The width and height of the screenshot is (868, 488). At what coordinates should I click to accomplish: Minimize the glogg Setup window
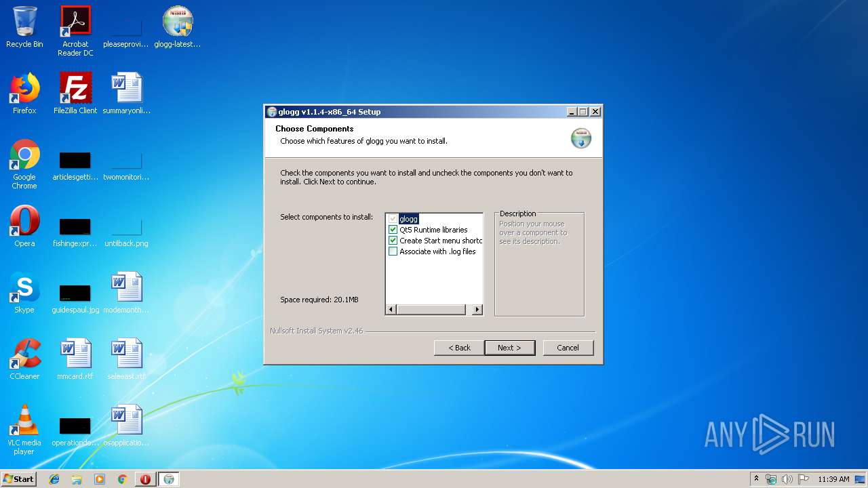[x=572, y=112]
